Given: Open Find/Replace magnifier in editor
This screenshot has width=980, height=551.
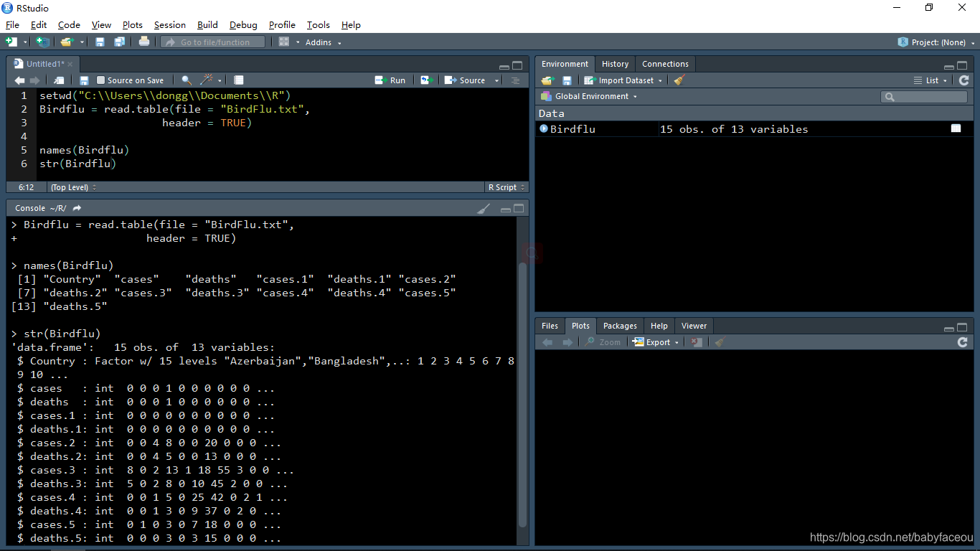Looking at the screenshot, I should (187, 80).
